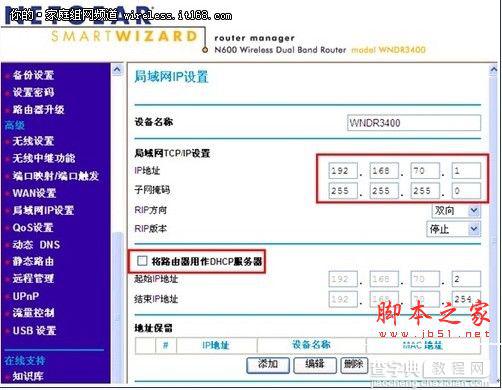Click the last 子网掩码 octet field 0

(466, 191)
